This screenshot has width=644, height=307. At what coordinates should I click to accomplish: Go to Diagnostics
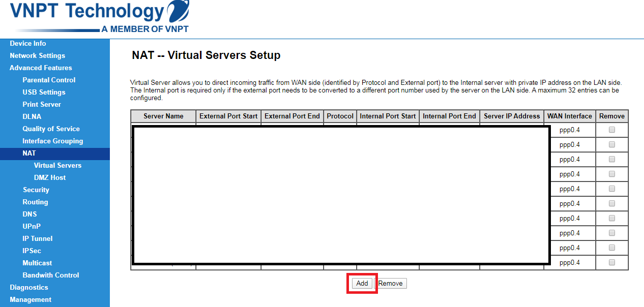point(29,287)
